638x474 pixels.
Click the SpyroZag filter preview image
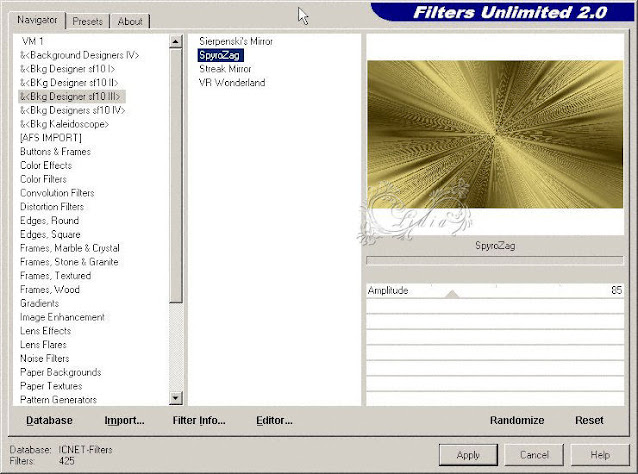pos(495,134)
